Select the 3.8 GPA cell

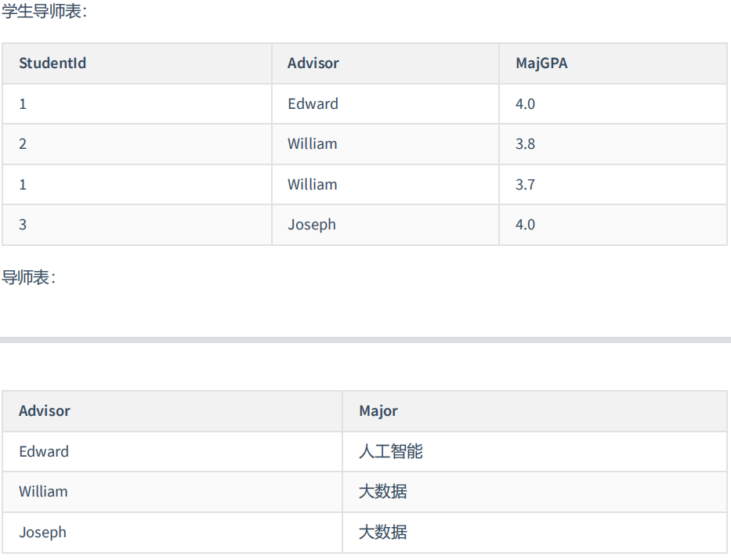[613, 144]
